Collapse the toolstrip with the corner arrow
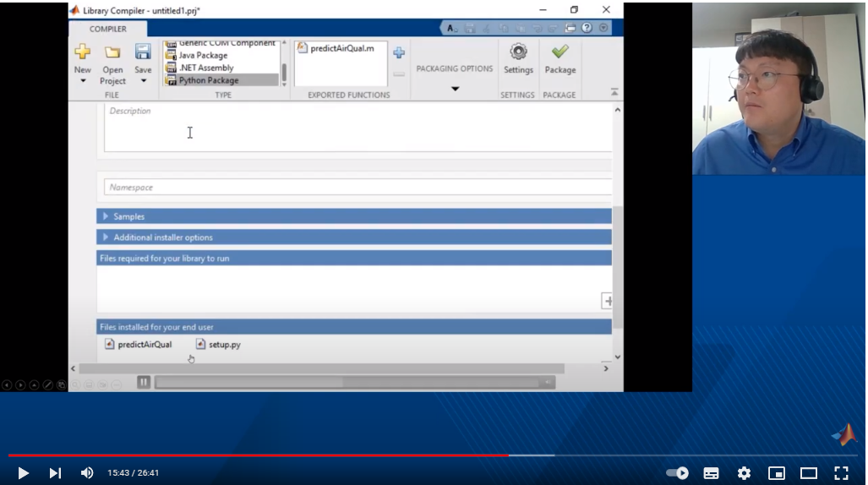 [614, 92]
